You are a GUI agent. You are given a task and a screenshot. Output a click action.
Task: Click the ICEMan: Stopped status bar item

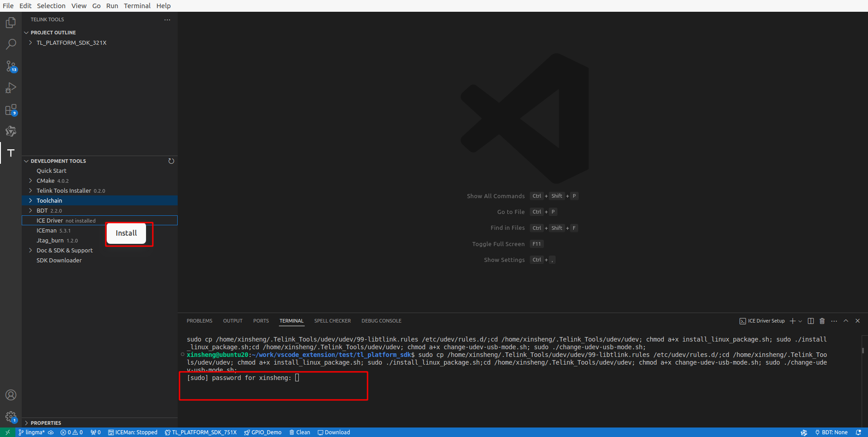pos(133,432)
